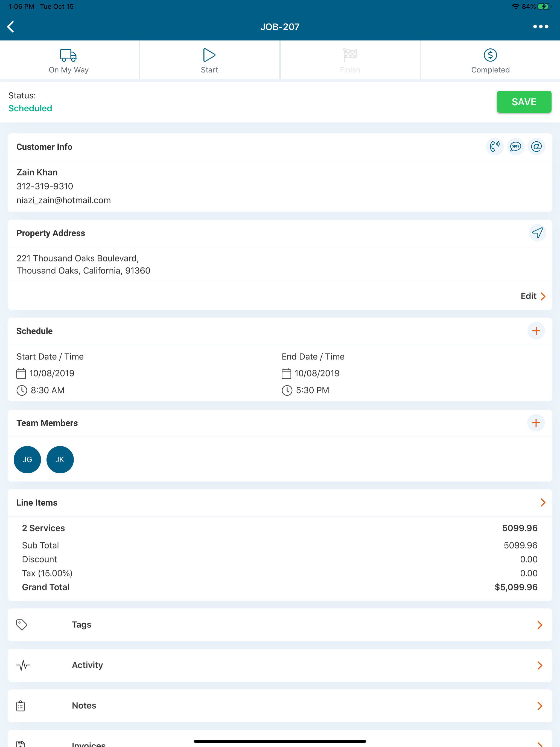Image resolution: width=560 pixels, height=747 pixels.
Task: Open the Edit chevron under property address
Action: (543, 296)
